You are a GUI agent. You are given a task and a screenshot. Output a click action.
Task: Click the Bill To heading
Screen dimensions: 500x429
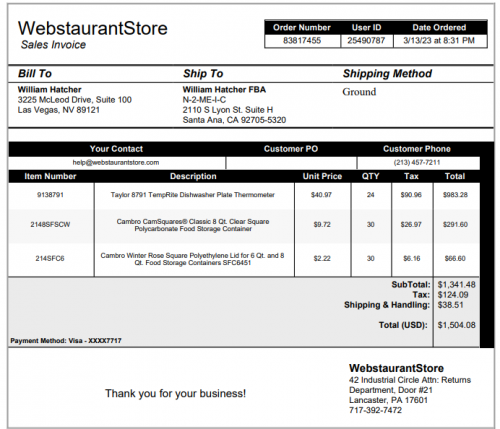(x=35, y=73)
